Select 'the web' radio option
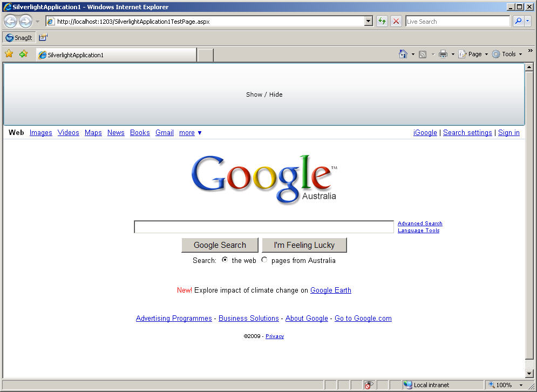537x392 pixels. tap(225, 260)
